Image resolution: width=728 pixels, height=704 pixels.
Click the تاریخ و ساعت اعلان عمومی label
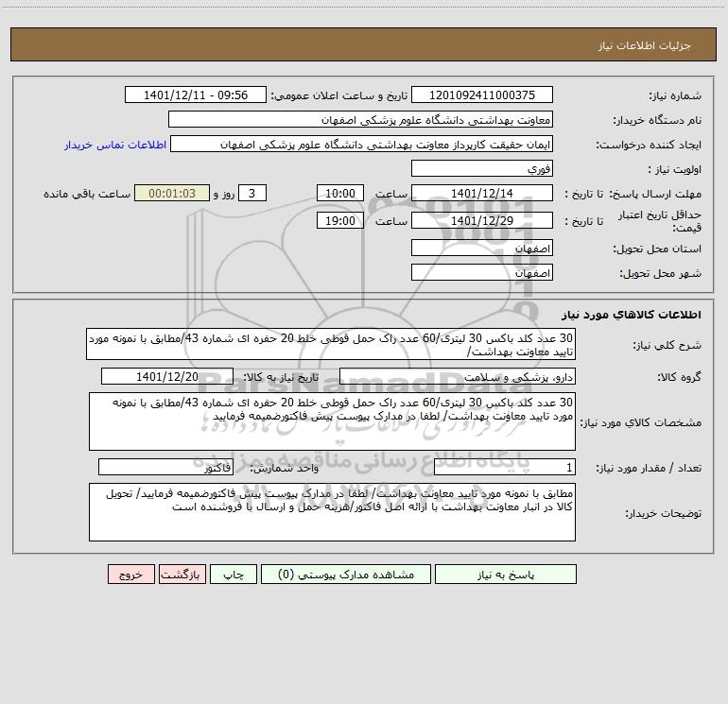339,95
